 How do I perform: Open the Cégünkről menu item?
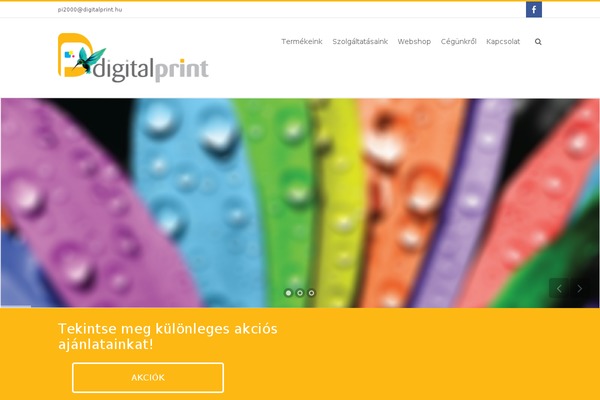point(458,41)
